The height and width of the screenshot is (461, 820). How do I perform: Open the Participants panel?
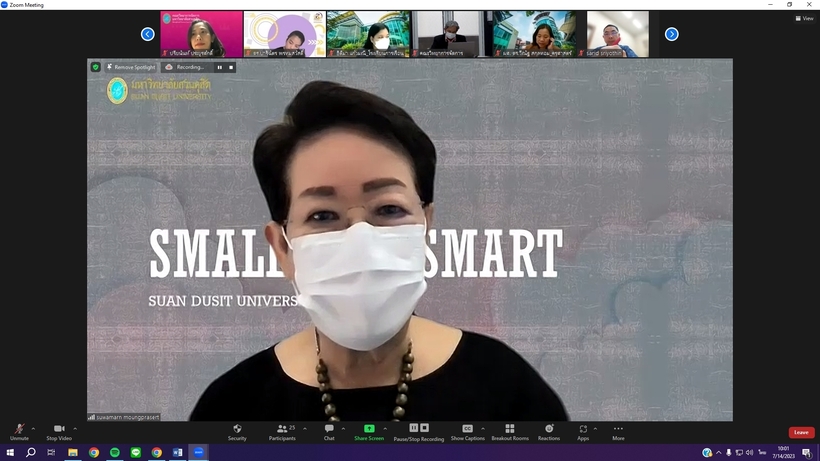(x=282, y=432)
